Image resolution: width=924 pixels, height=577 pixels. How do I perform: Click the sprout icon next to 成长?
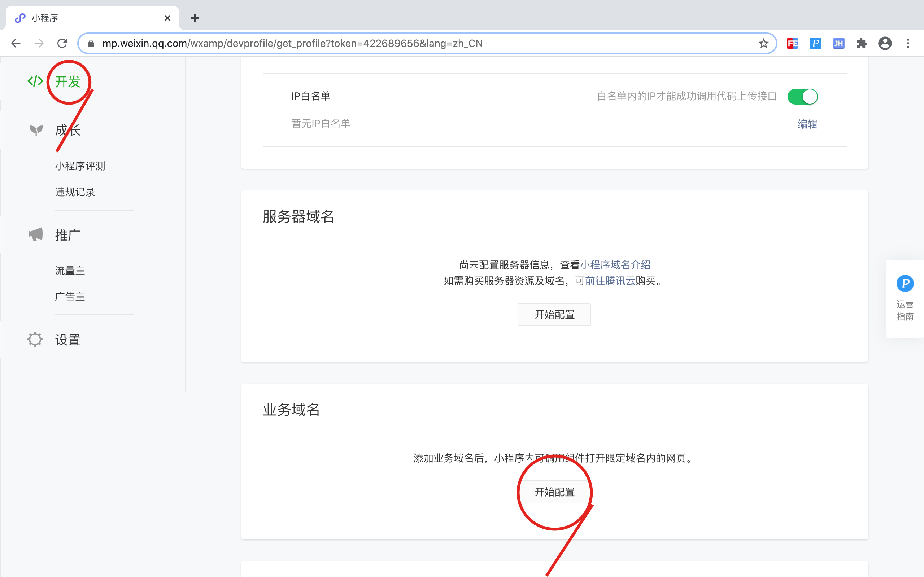[36, 131]
